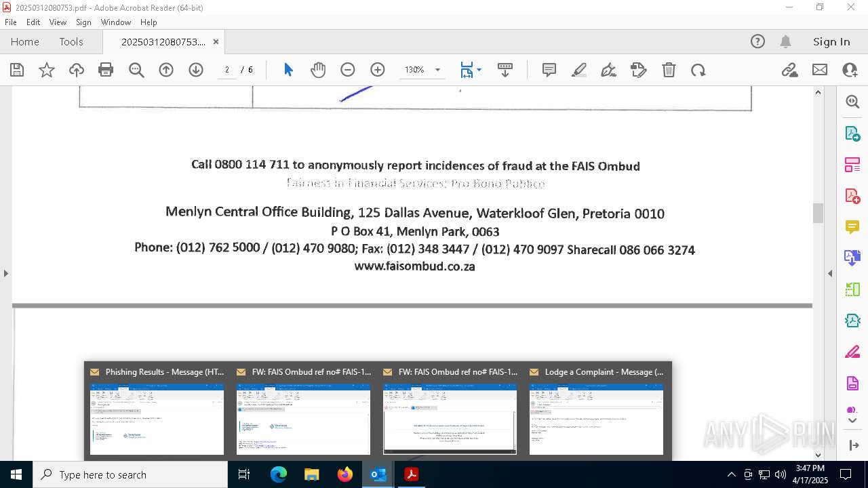This screenshot has width=868, height=488.
Task: Open the find text magnifier tool
Action: (x=136, y=70)
